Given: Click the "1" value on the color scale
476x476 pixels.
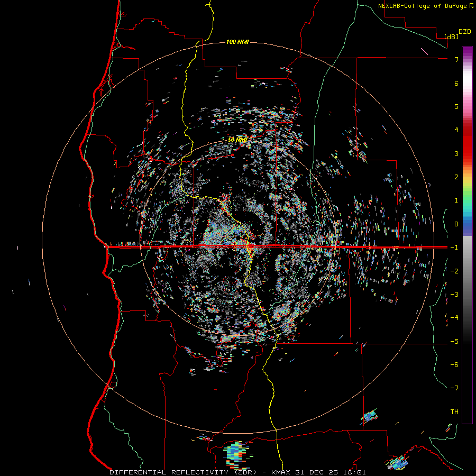Looking at the screenshot, I should [456, 200].
